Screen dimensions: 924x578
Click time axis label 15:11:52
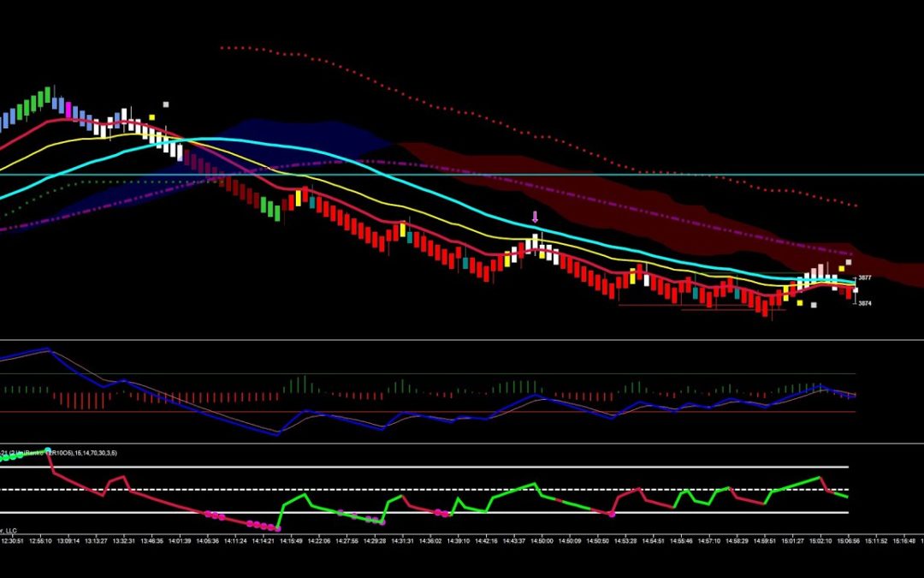point(876,540)
